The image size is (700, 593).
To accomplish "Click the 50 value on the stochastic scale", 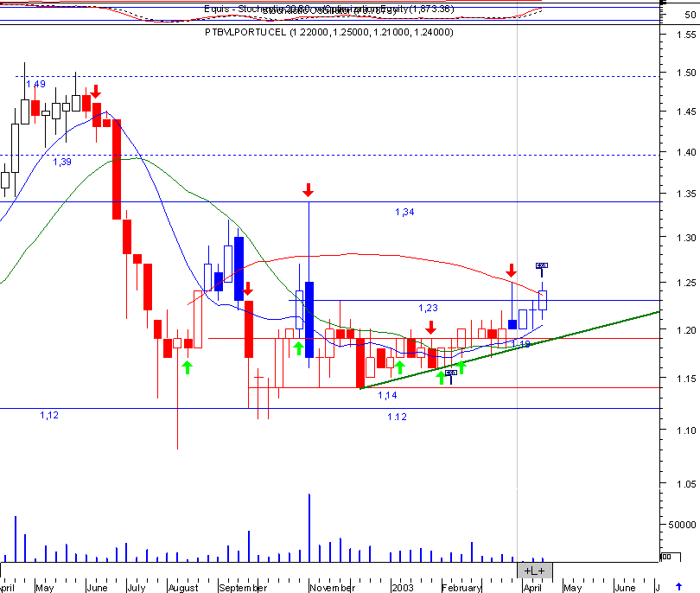I will [x=690, y=15].
